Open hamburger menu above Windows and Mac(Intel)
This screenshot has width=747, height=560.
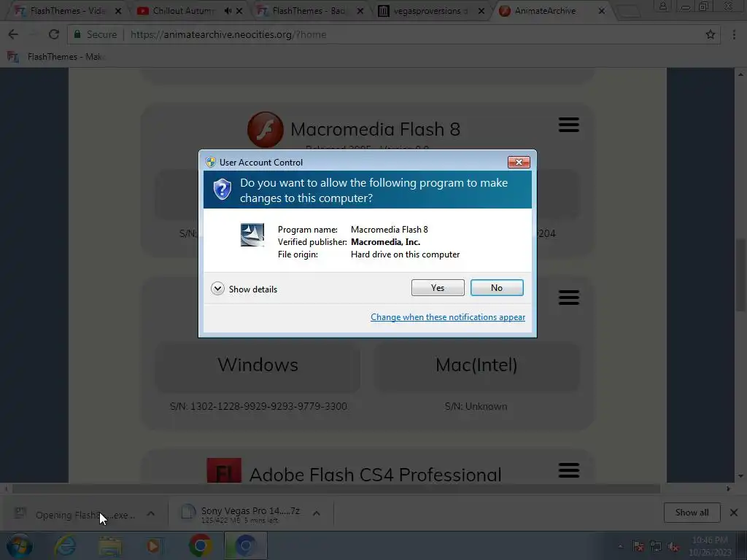pos(568,297)
